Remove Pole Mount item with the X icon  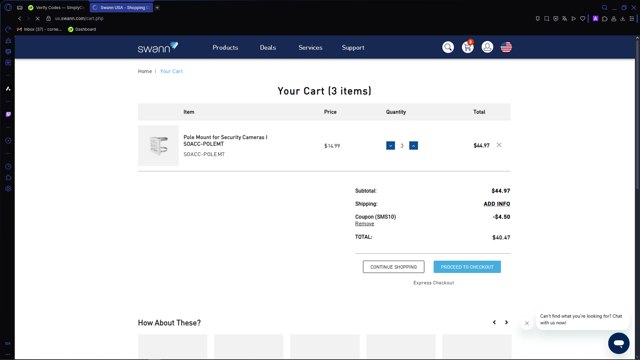tap(499, 145)
